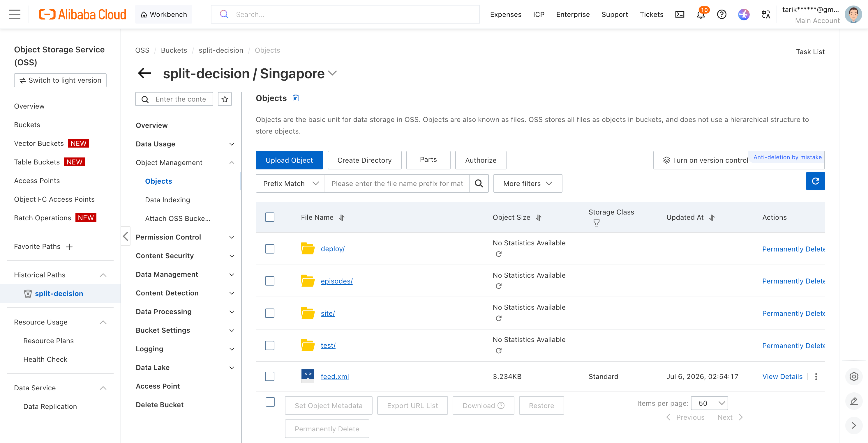This screenshot has height=443, width=868.
Task: Open the settings gear on right edge
Action: tap(853, 376)
